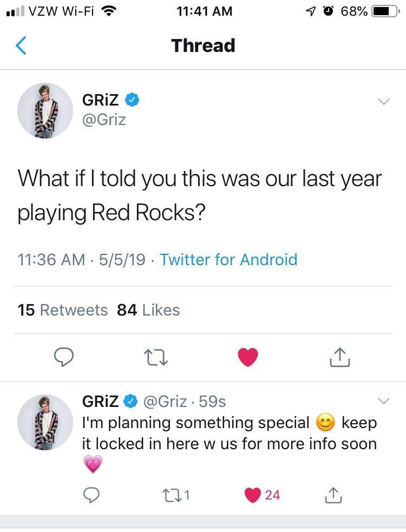Unlike the Red Rocks tweet
Screen dimensions: 406x532
click(248, 357)
